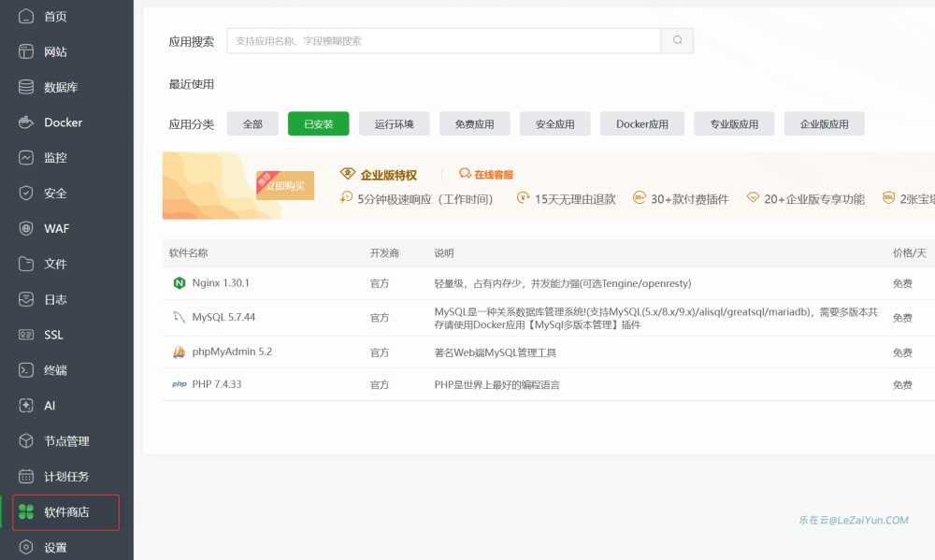Screen dimensions: 935x560
Task: Click the 开发商 column header
Action: (384, 252)
